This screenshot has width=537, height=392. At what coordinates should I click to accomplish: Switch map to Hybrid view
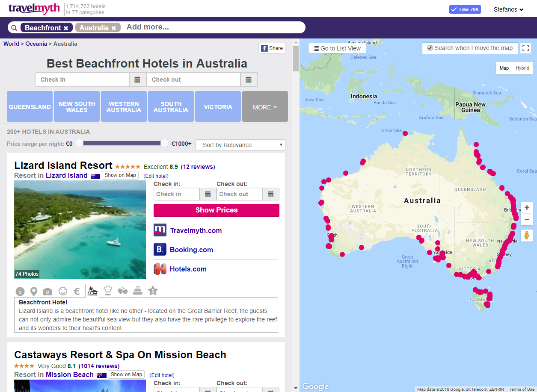click(522, 68)
